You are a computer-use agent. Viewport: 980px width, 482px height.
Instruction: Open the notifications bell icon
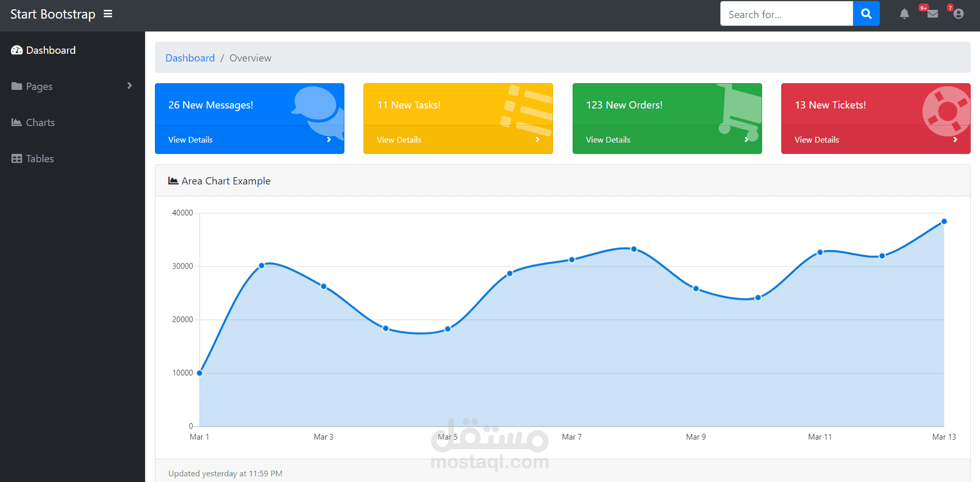coord(904,14)
